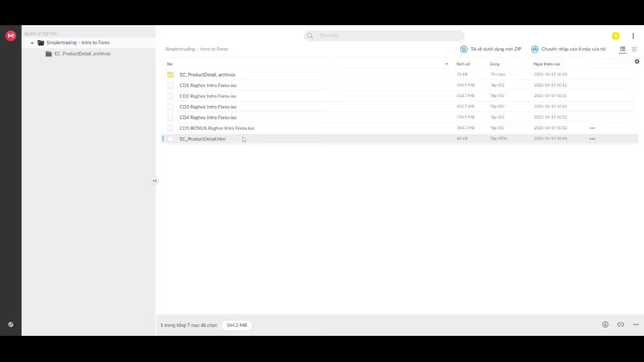Sort by Dạng column
The image size is (644, 362).
tap(495, 64)
